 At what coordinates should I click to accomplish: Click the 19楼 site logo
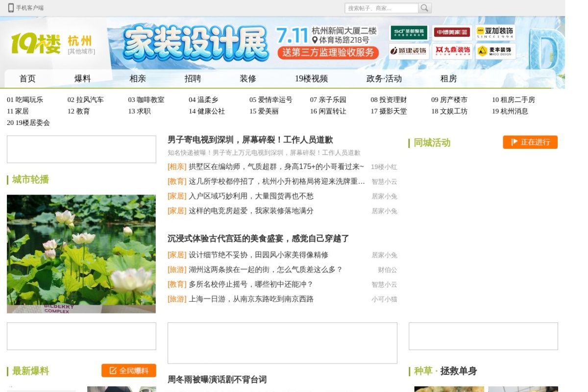click(36, 44)
